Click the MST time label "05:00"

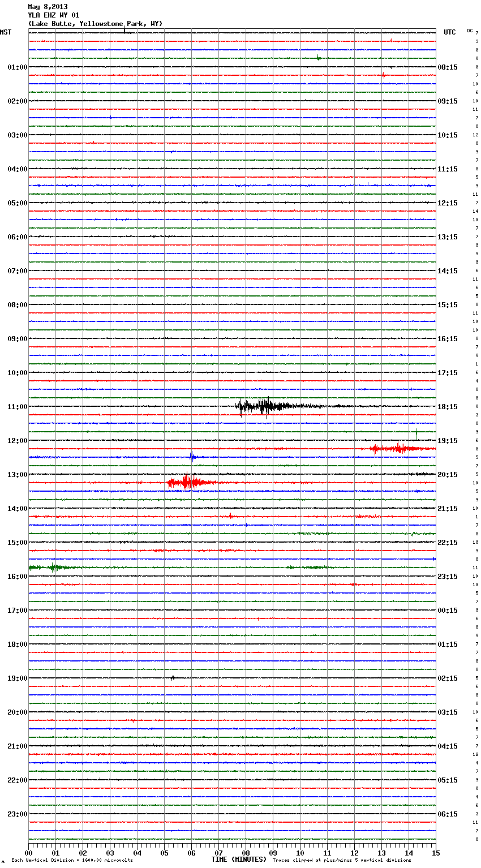coord(18,203)
